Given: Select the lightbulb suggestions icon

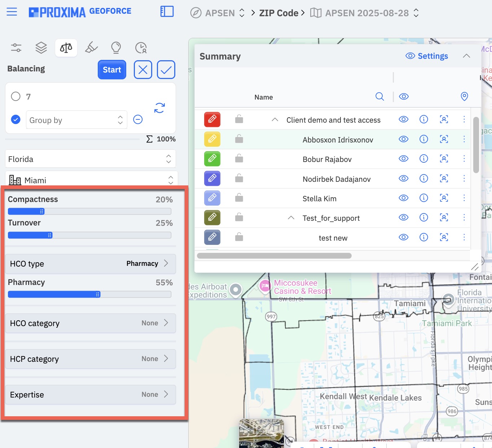Looking at the screenshot, I should 116,48.
